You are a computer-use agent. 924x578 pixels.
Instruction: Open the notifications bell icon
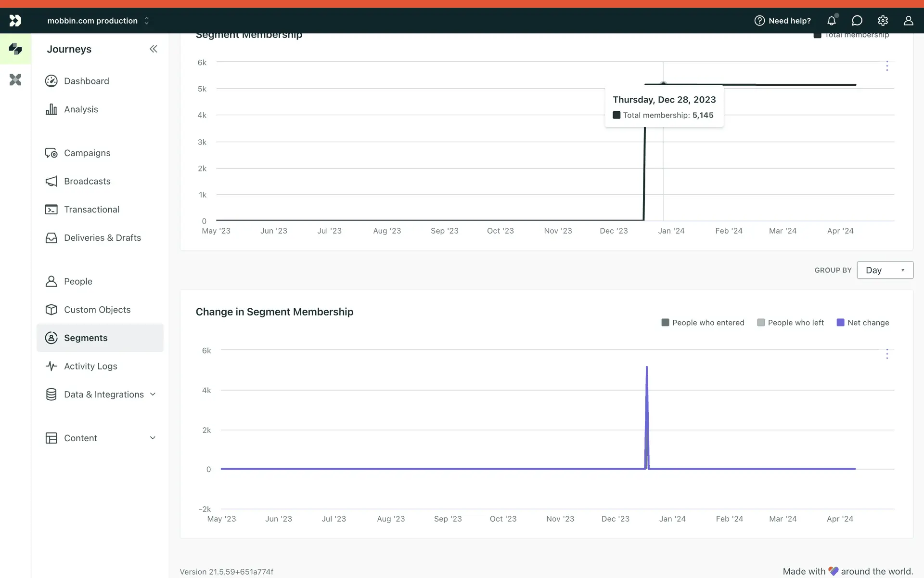coord(832,21)
